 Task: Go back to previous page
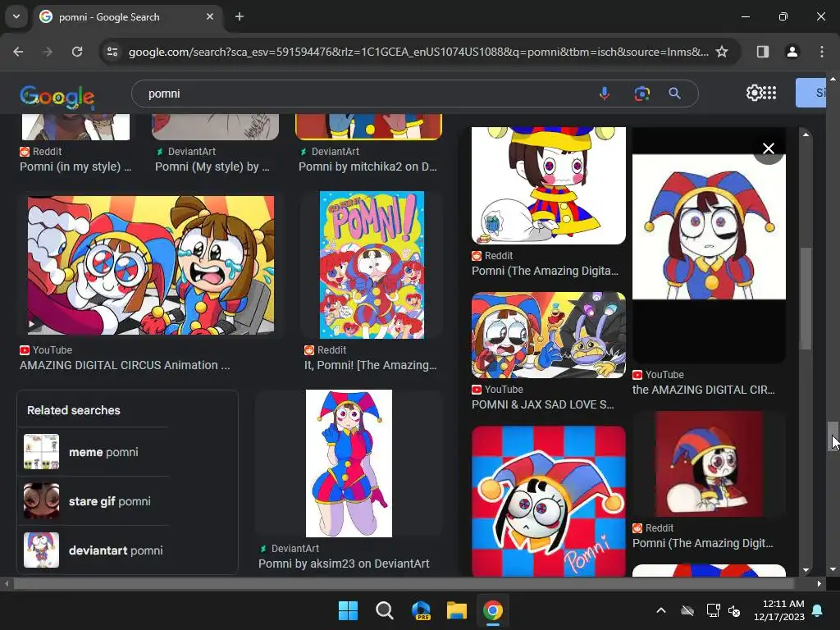tap(18, 52)
